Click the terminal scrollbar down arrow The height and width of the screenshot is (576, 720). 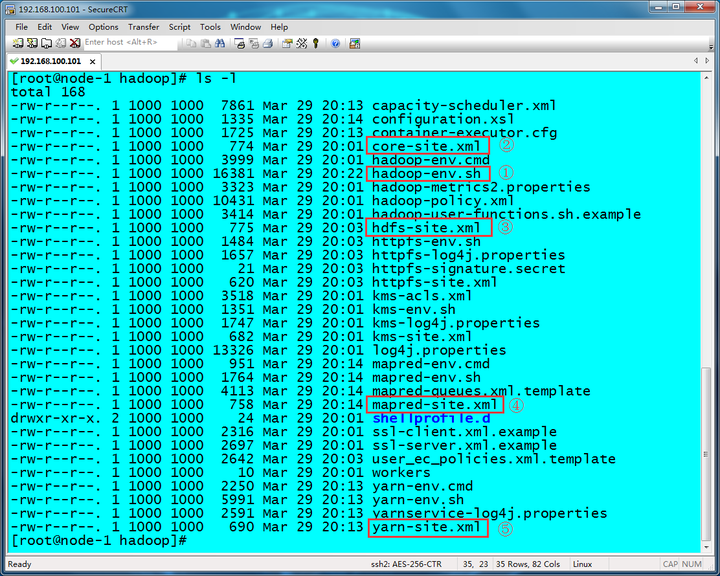706,547
